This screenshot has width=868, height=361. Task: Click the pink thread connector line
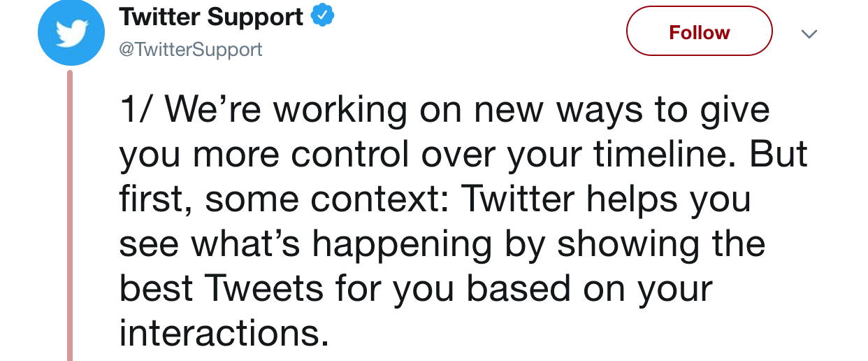(70, 215)
